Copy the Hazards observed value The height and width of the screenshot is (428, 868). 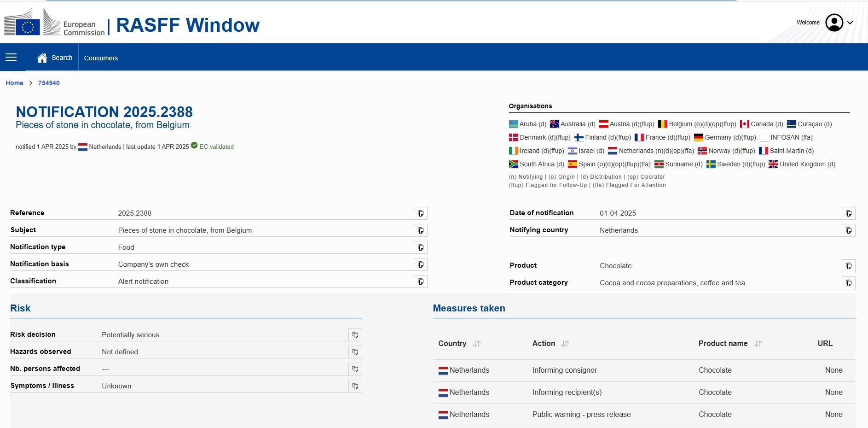[x=355, y=352]
